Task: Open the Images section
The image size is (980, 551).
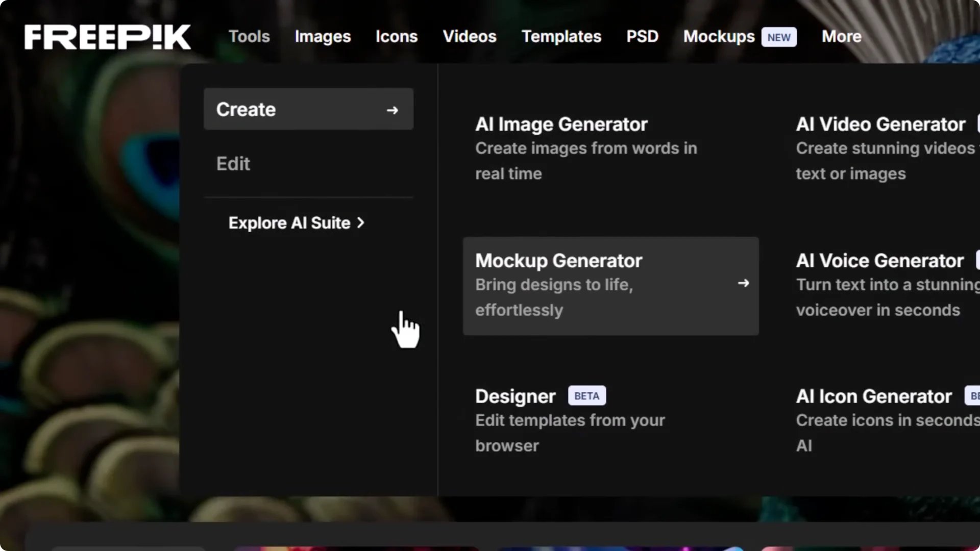Action: (322, 36)
